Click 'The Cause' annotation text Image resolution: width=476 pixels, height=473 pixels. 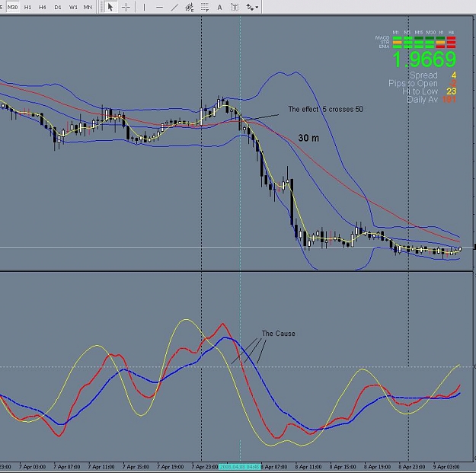click(279, 334)
